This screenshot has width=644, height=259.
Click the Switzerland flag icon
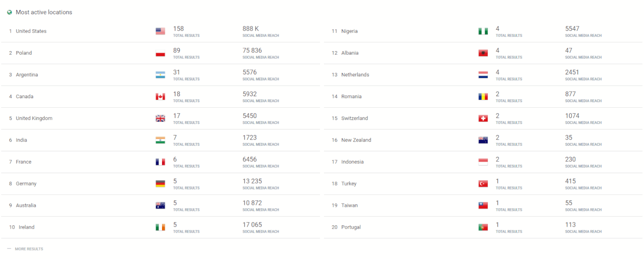coord(483,119)
